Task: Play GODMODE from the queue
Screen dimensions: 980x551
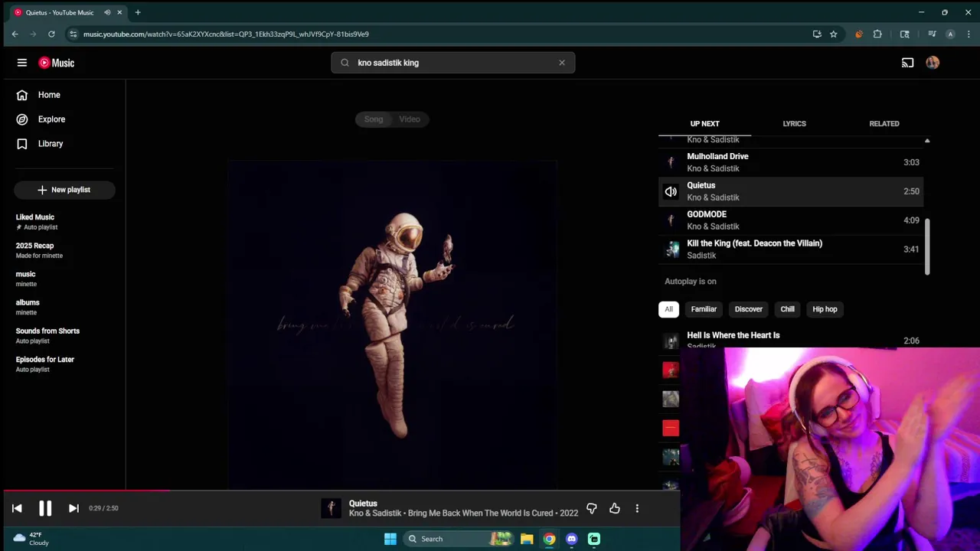Action: click(x=790, y=220)
